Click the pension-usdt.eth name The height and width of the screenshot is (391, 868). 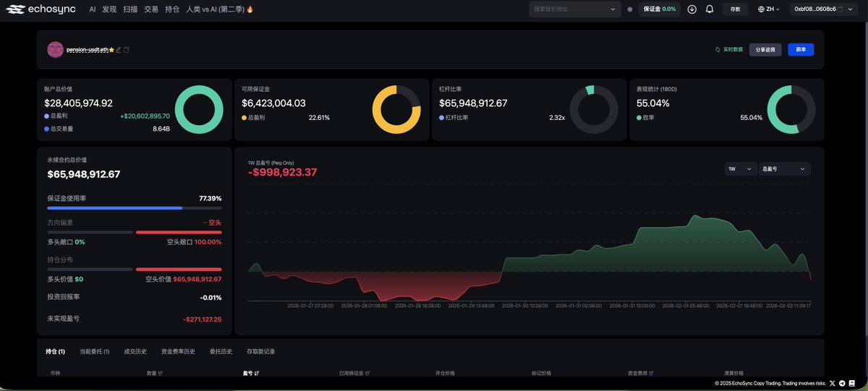coord(88,50)
